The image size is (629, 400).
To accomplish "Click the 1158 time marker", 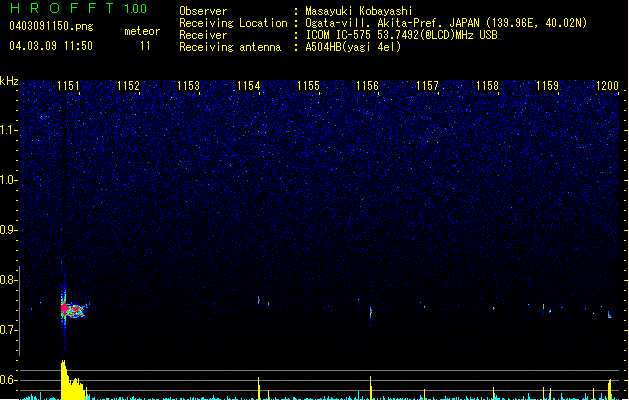I will tap(487, 86).
